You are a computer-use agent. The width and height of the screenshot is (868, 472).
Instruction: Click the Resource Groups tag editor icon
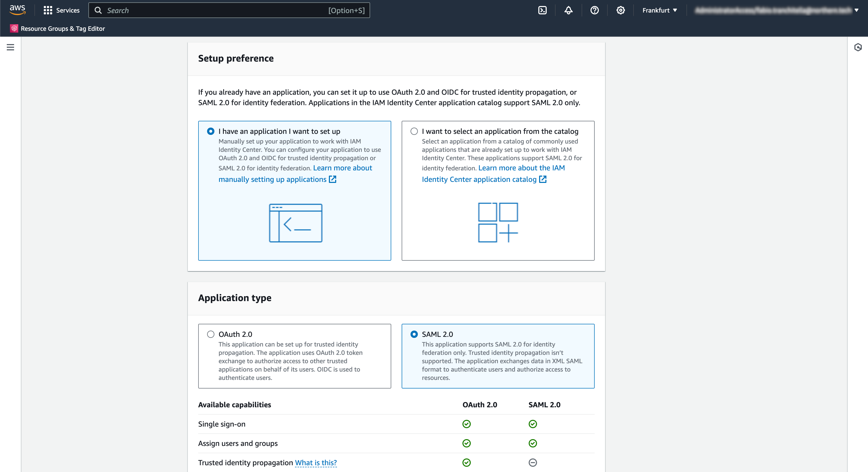point(13,28)
